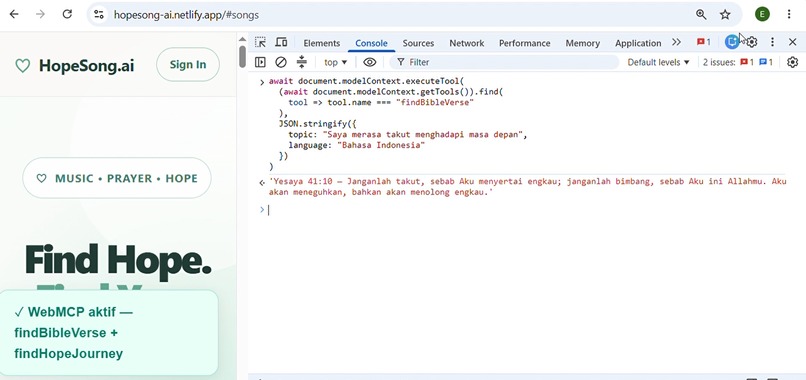Click the MUSIC • PRAYER • HOPE pill
This screenshot has width=806, height=380.
[x=117, y=178]
